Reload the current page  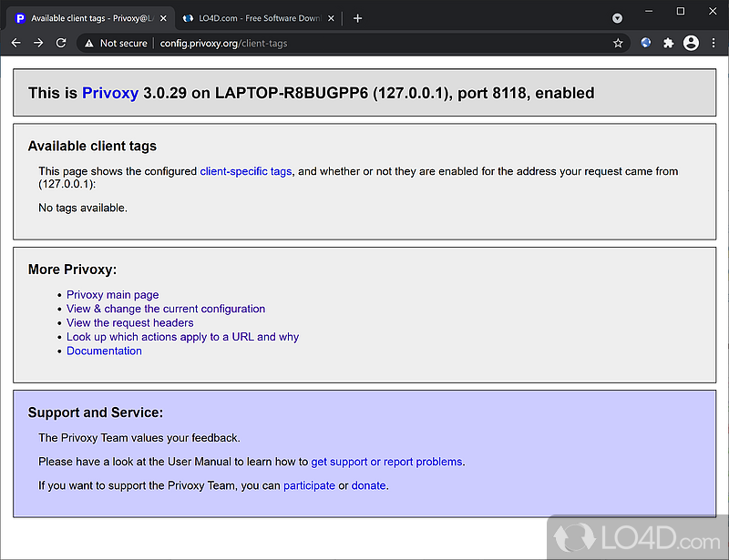(61, 43)
